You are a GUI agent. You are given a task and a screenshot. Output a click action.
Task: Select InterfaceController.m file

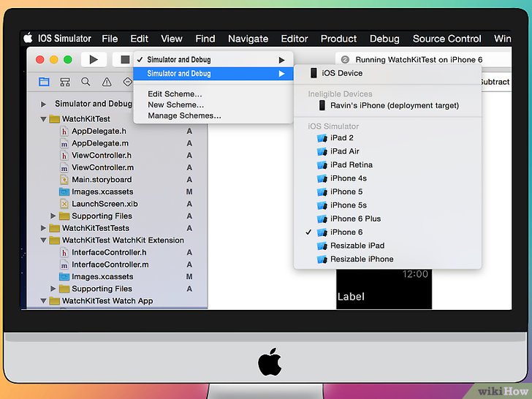pyautogui.click(x=110, y=265)
